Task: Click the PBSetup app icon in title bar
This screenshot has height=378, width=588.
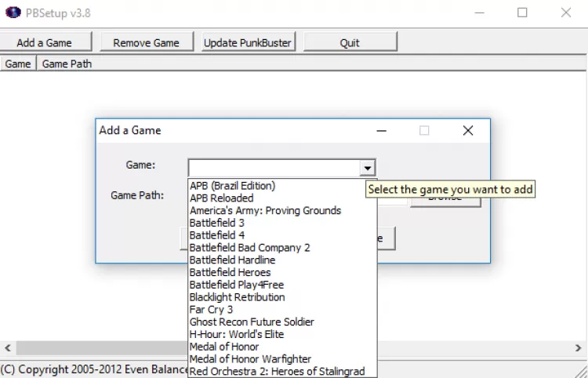Action: [x=13, y=13]
